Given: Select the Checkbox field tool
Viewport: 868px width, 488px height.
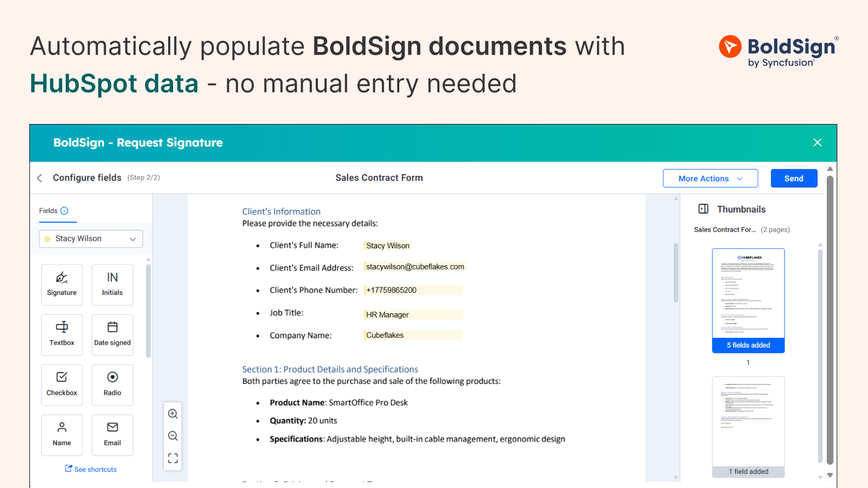Looking at the screenshot, I should pos(61,384).
